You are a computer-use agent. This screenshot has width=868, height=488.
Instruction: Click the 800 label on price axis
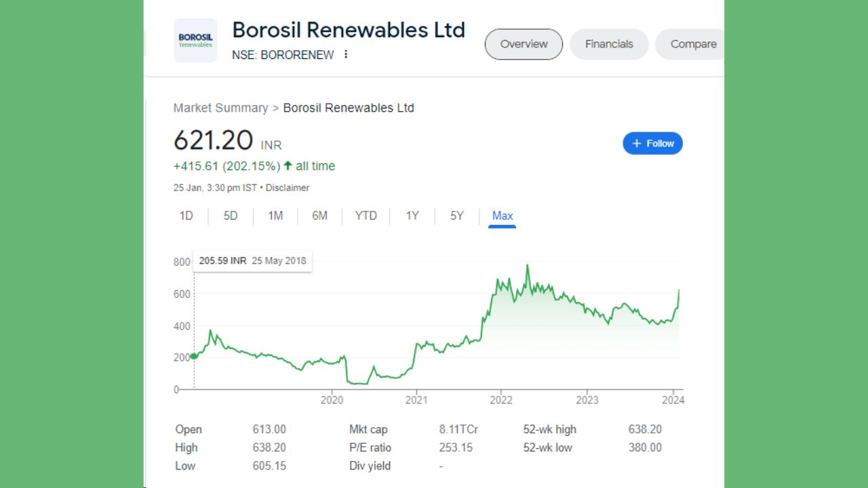coord(182,262)
